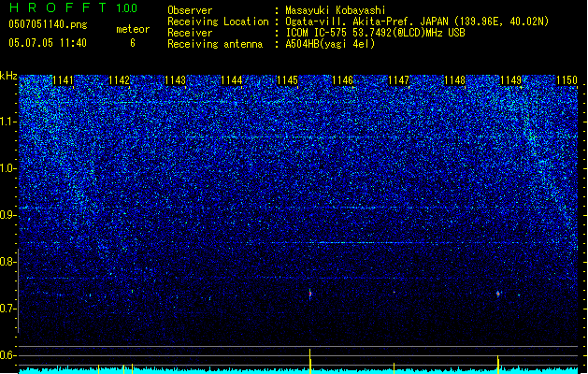Screen dimensions: 588x374
Task: Click the yellow power spike near 1147
Action: 394,368
